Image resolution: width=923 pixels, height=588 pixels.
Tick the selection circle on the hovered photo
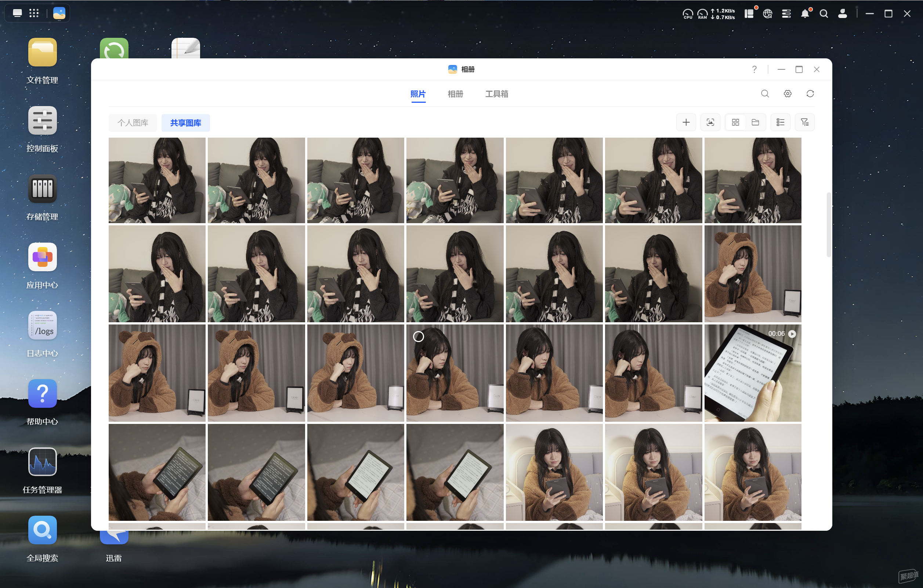418,337
